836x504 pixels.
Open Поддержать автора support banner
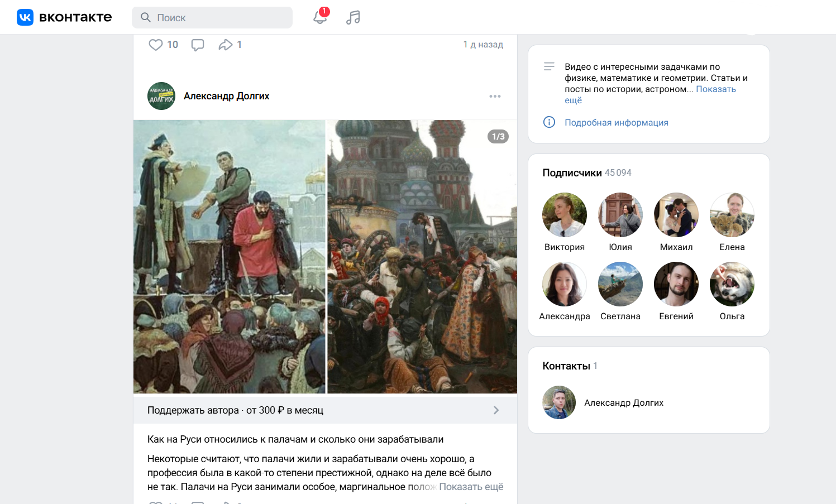coord(325,410)
